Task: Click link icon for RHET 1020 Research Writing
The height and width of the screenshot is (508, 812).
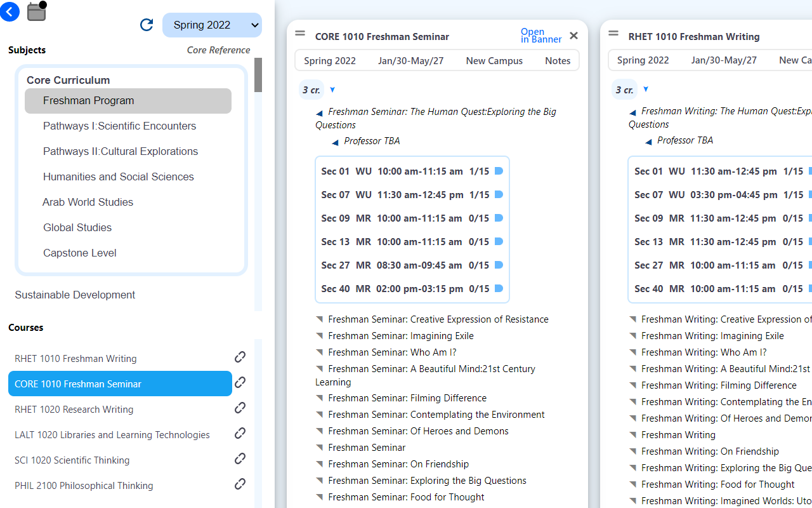Action: coord(240,408)
